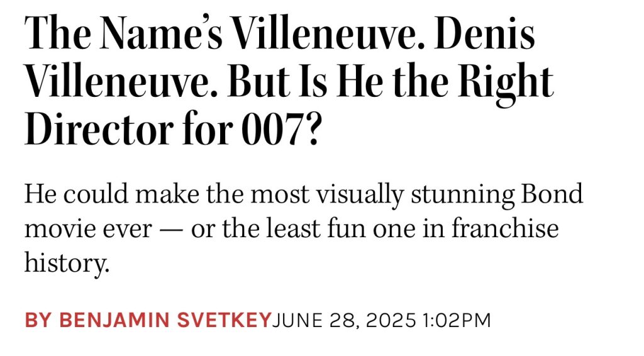The height and width of the screenshot is (356, 644).
Task: Click the word "BY" before the author name
Action: point(38,320)
